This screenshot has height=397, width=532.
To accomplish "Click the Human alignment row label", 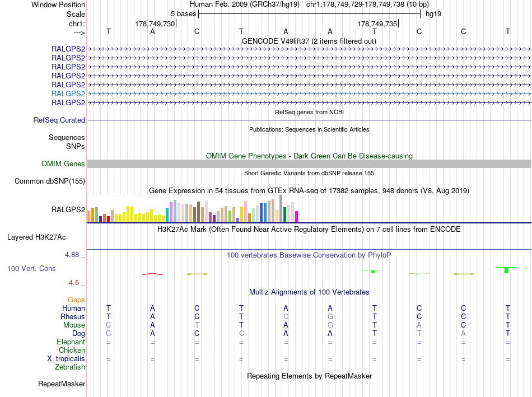I will (x=73, y=308).
